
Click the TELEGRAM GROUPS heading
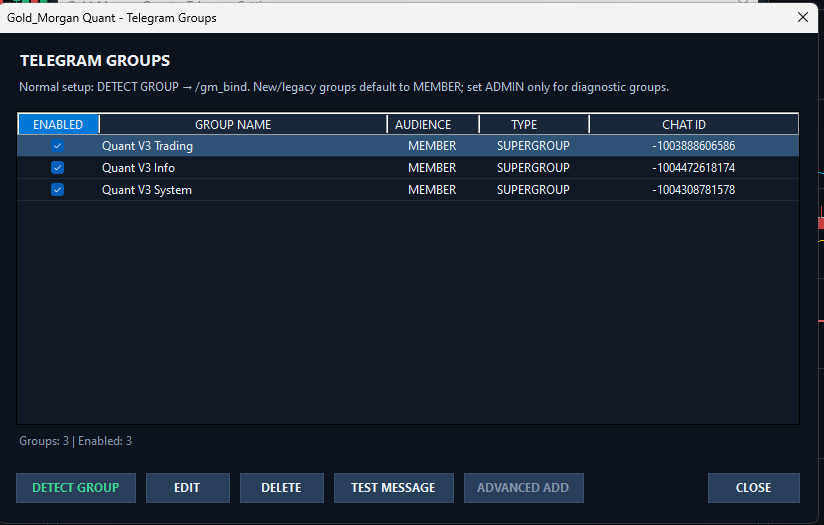95,61
